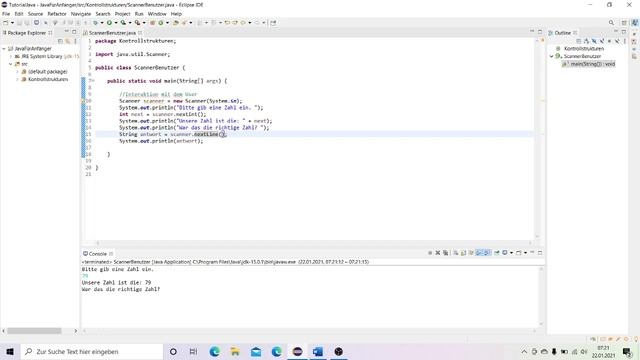
Task: Open the Edit menu
Action: point(19,14)
